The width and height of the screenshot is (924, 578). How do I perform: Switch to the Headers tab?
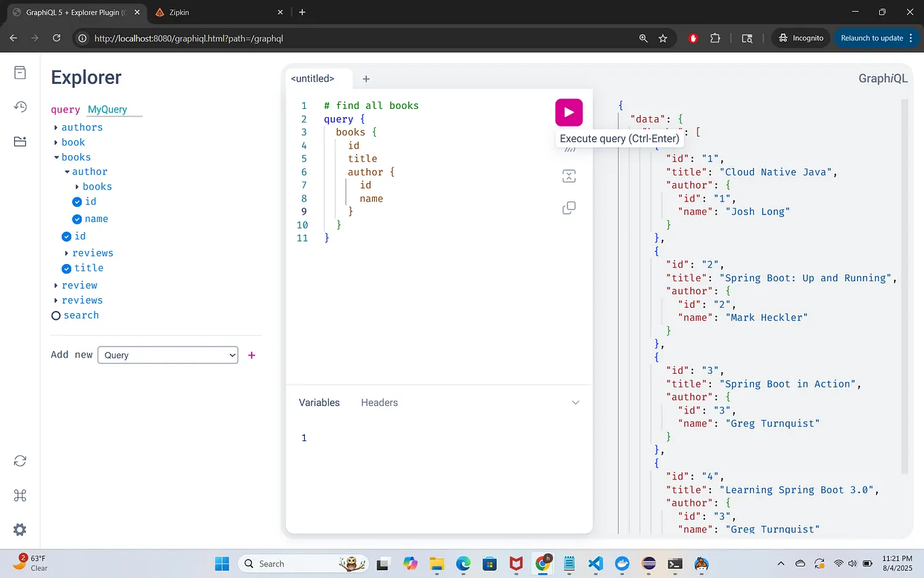[x=379, y=402]
